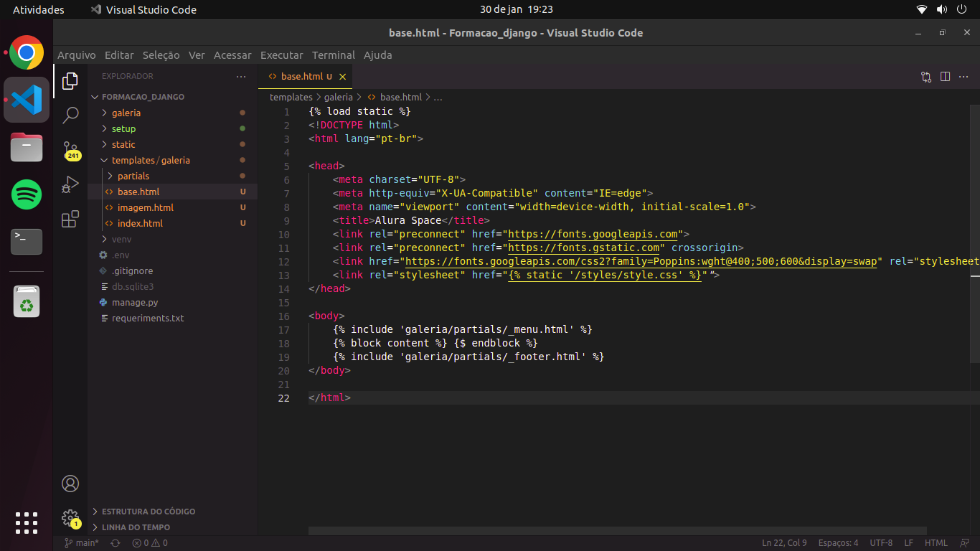The width and height of the screenshot is (980, 551).
Task: Click the Open Changes icon in editor toolbar
Action: 926,77
